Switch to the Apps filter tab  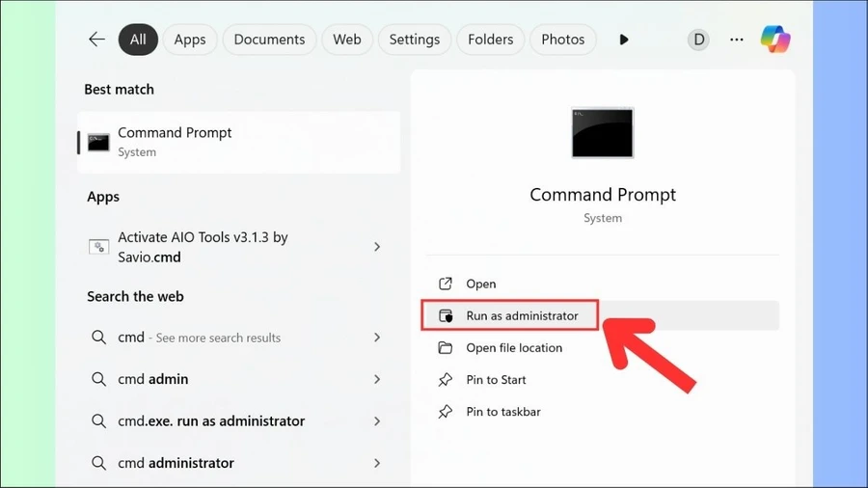(190, 40)
